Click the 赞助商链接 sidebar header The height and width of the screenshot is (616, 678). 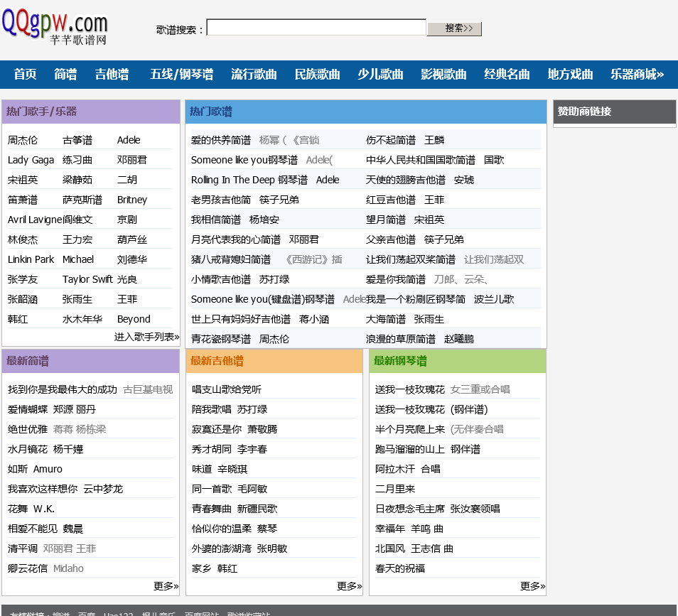coord(615,112)
